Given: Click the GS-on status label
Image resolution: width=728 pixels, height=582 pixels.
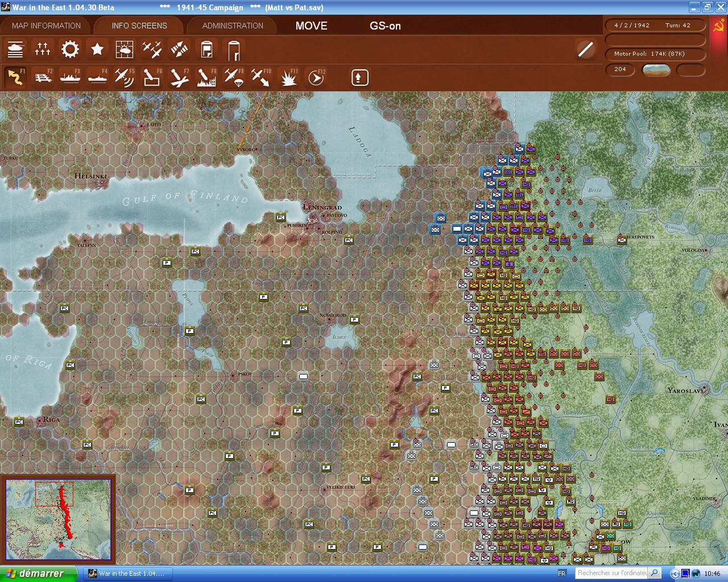Looking at the screenshot, I should (x=385, y=26).
